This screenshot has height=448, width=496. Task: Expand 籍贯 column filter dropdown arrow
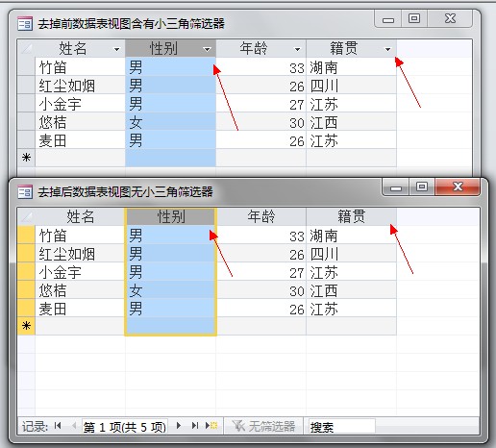(388, 49)
